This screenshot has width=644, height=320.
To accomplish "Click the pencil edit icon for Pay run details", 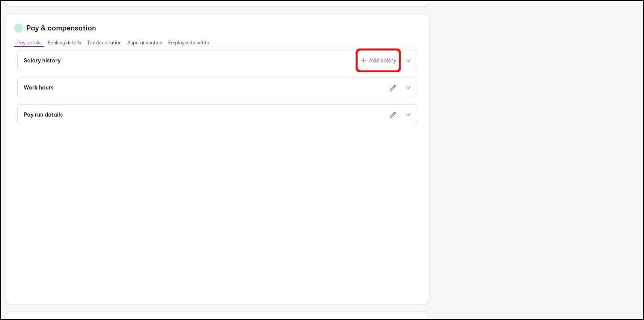I will [x=393, y=115].
